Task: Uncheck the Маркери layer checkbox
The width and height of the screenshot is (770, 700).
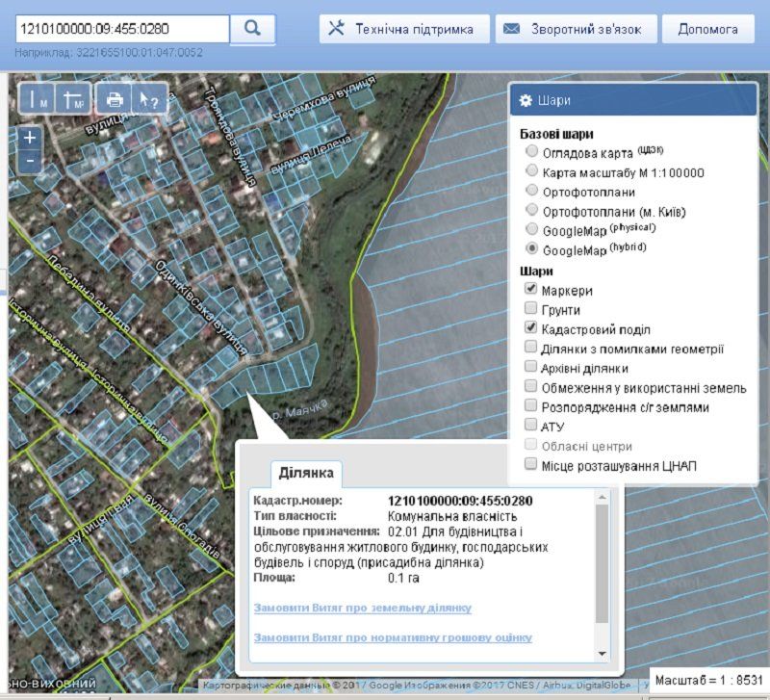Action: 530,290
